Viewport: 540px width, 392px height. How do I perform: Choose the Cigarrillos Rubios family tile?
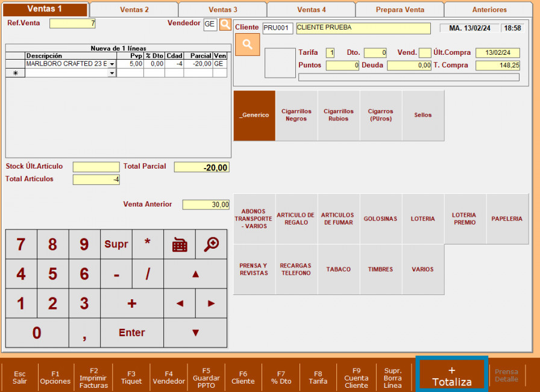pyautogui.click(x=339, y=116)
